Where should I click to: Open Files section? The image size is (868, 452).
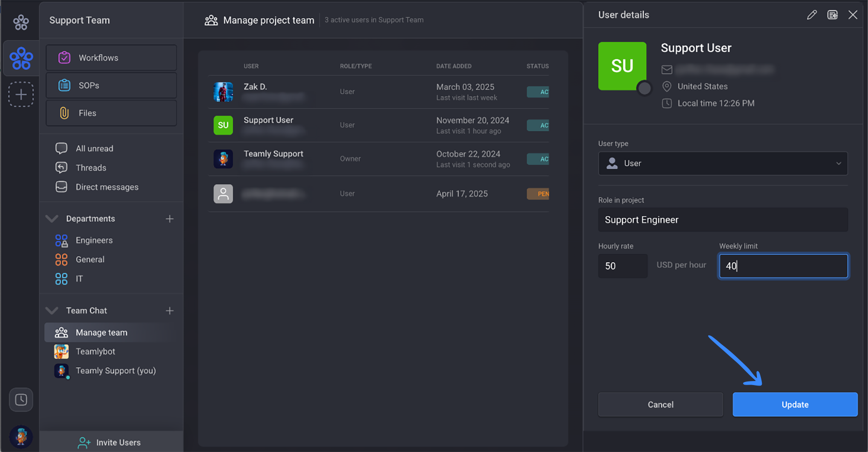(111, 113)
